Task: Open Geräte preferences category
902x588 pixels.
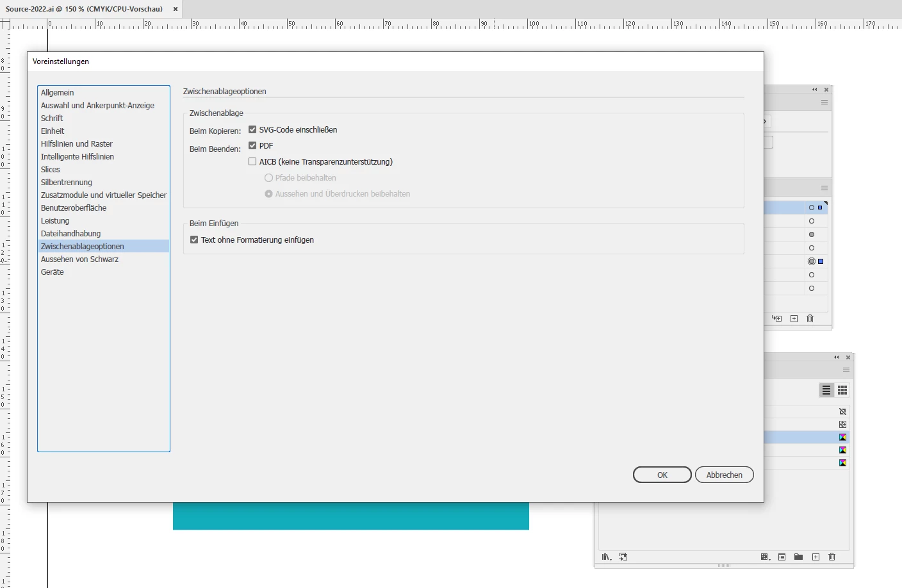Action: 104,272
